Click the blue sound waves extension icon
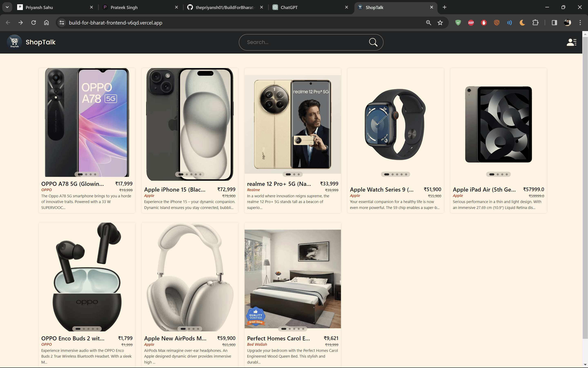588x368 pixels. [510, 23]
